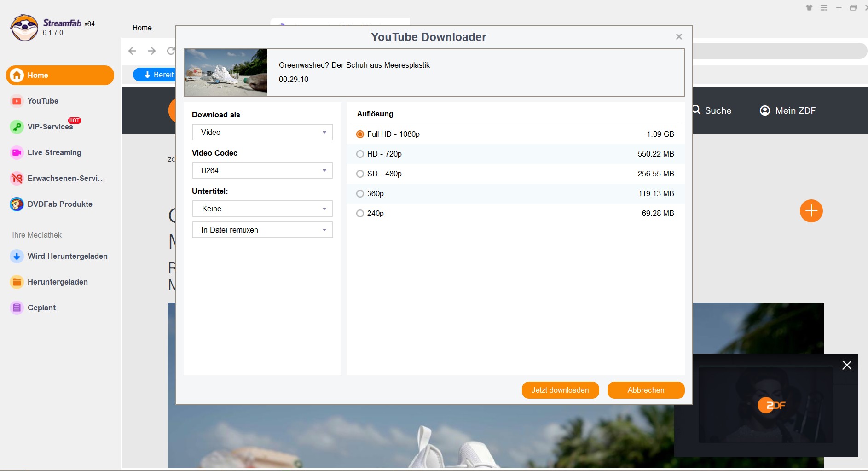Click the Home tab at top
The width and height of the screenshot is (868, 471).
pyautogui.click(x=142, y=28)
